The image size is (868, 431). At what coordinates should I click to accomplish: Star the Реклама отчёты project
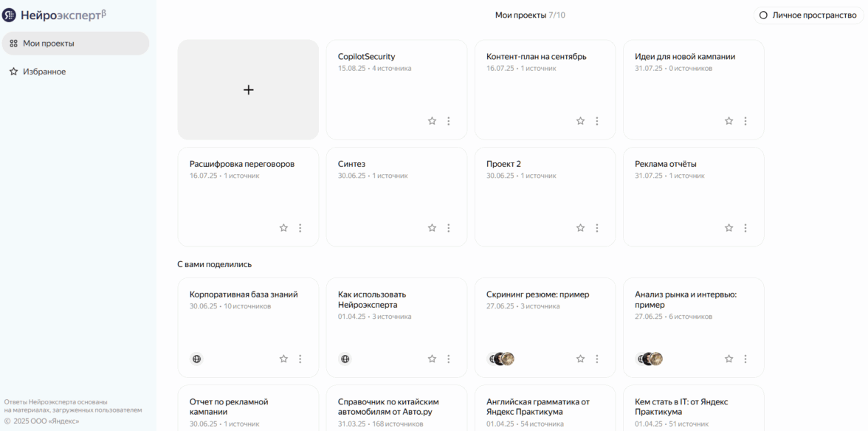[x=728, y=227]
